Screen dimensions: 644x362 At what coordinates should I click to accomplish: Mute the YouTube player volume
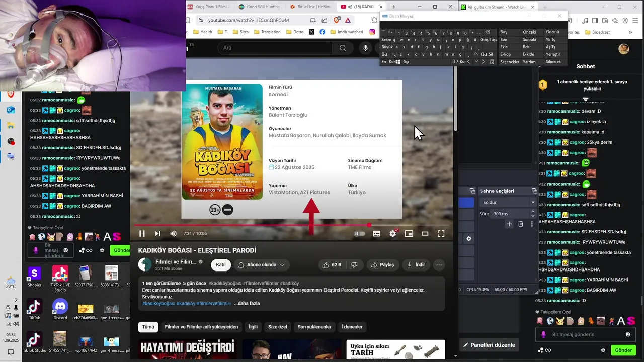[x=173, y=233]
